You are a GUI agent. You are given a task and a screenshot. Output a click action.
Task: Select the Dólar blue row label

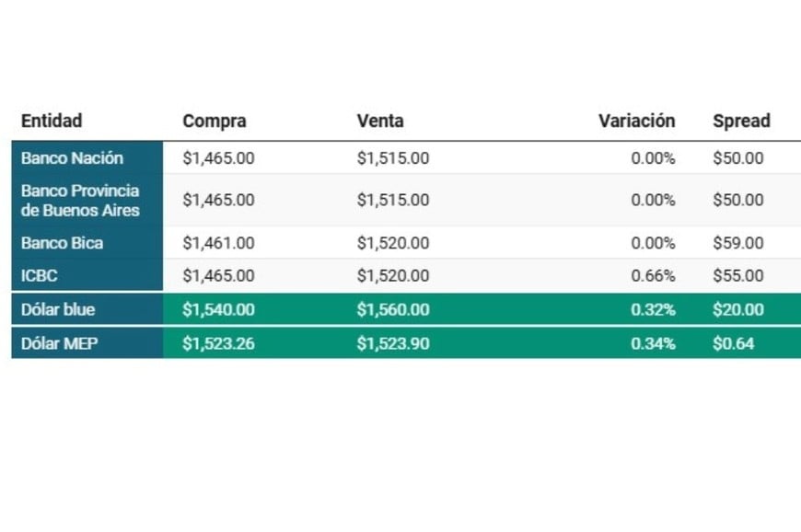click(58, 309)
